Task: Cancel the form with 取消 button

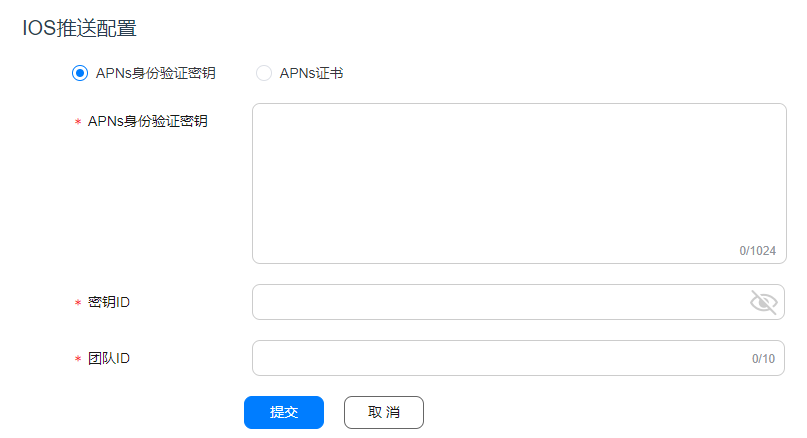Action: click(x=384, y=412)
